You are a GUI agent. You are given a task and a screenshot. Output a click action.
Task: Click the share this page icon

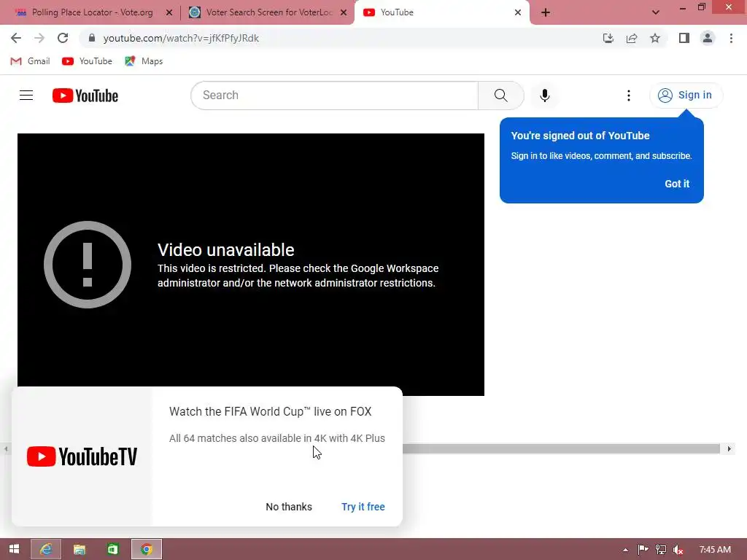click(x=632, y=38)
